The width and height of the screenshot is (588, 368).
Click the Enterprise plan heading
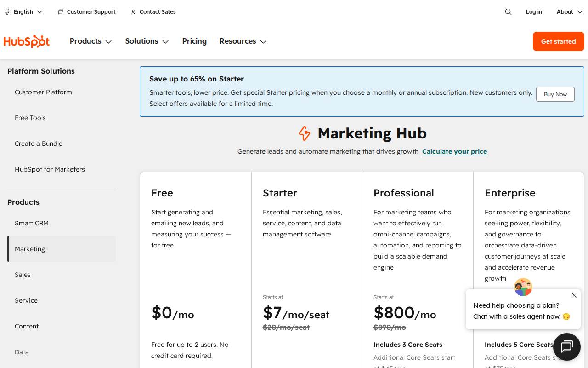pos(510,193)
